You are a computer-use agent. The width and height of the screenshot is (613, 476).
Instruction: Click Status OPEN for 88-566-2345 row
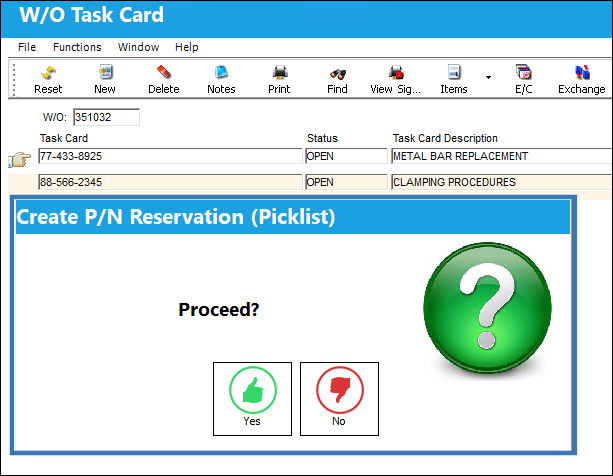[346, 182]
